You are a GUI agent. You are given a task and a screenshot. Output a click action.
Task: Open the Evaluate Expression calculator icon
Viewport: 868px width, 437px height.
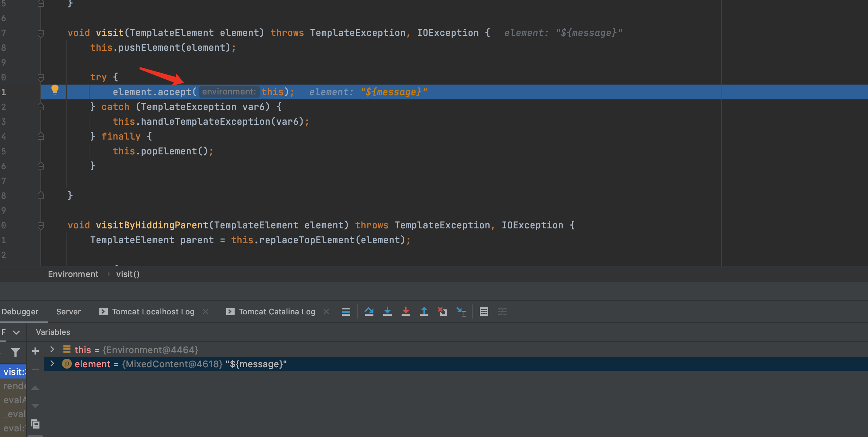484,312
